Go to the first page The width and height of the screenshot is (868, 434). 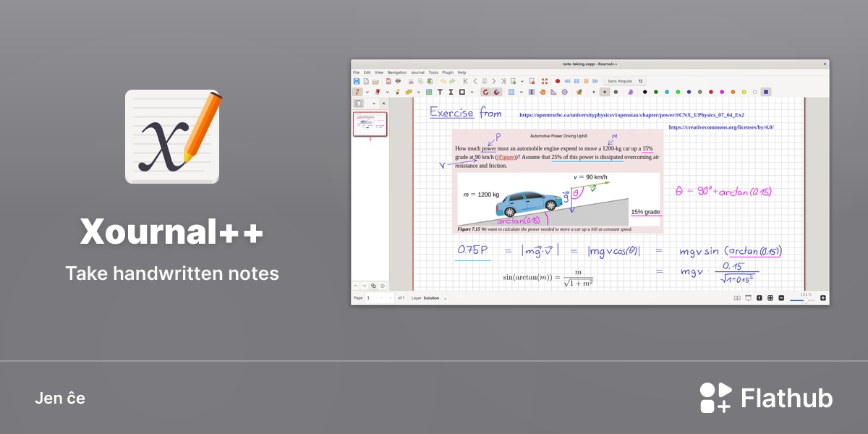tap(465, 81)
